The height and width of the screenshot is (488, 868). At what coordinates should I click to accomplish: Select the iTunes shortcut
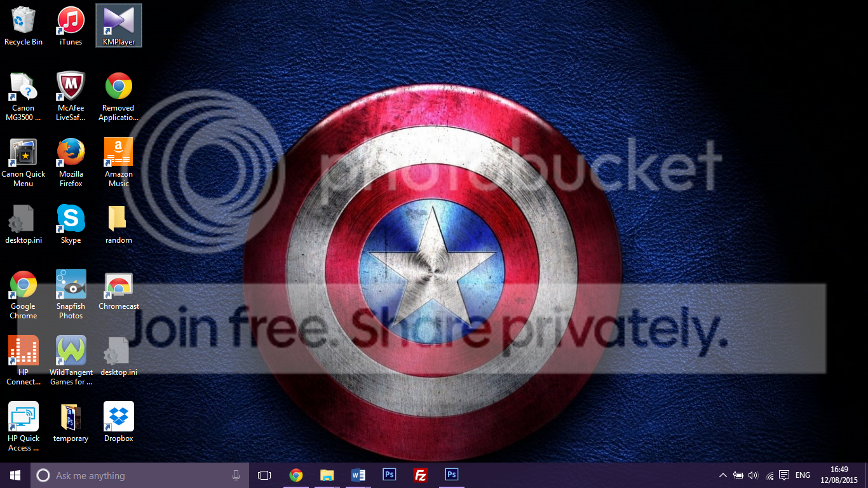tap(71, 26)
